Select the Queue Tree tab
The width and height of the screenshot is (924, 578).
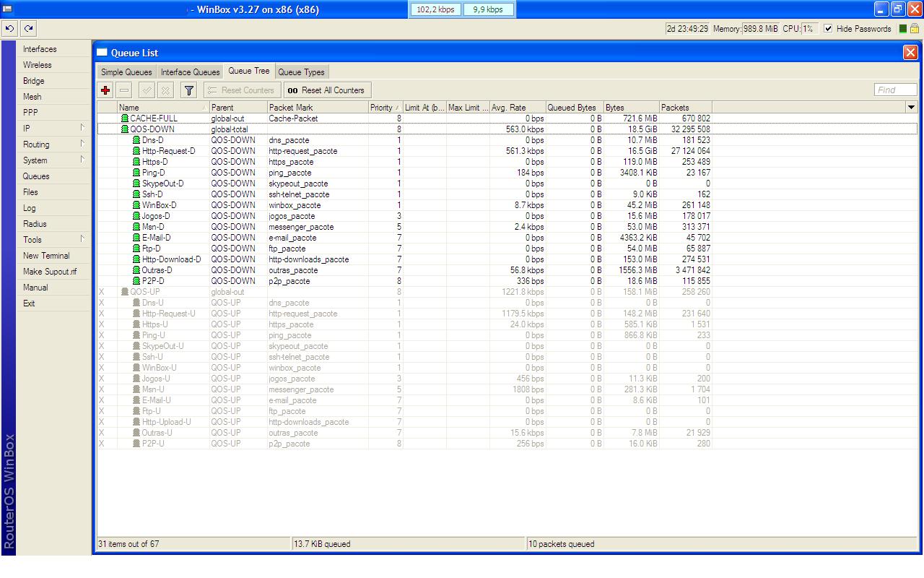coord(248,71)
